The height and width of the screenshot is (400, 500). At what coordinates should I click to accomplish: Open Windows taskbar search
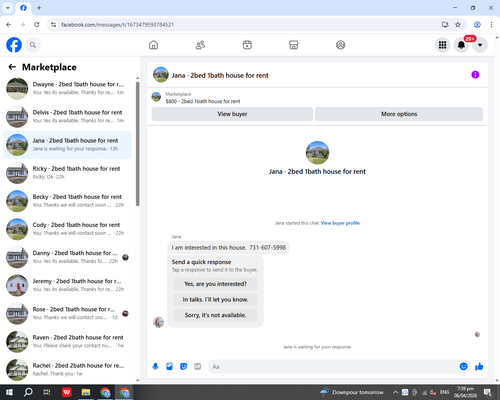pyautogui.click(x=28, y=392)
